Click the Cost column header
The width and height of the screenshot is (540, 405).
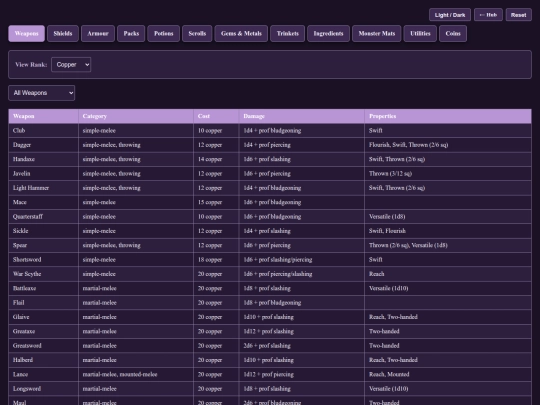[216, 116]
